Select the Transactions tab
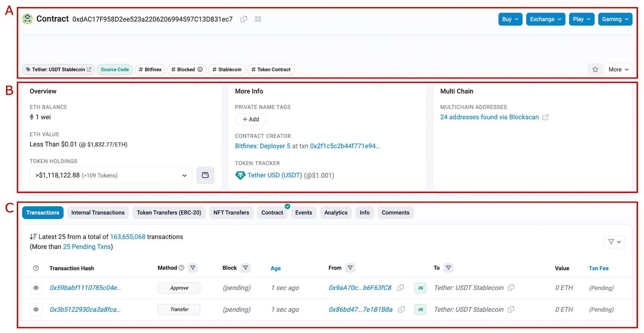The width and height of the screenshot is (644, 333). coord(43,213)
